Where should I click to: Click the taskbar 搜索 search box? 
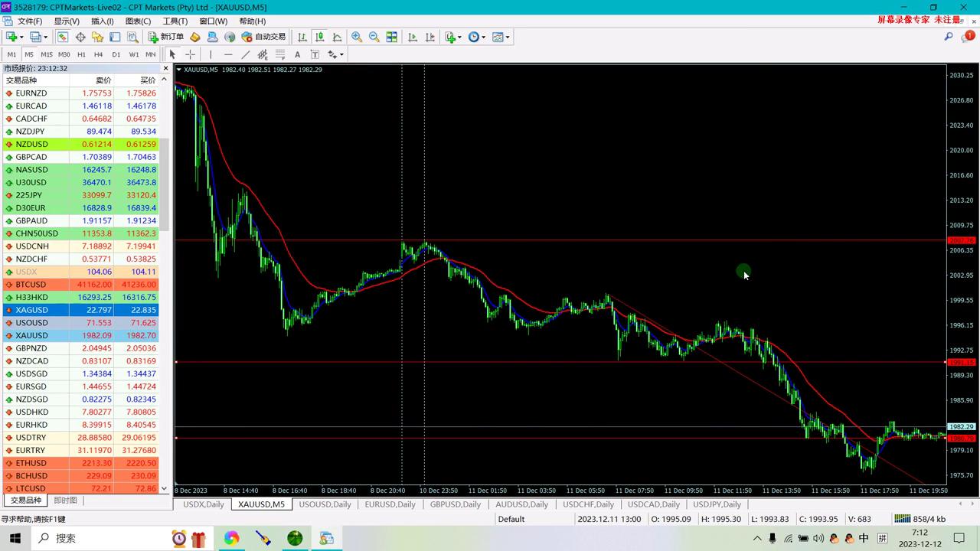pos(96,538)
